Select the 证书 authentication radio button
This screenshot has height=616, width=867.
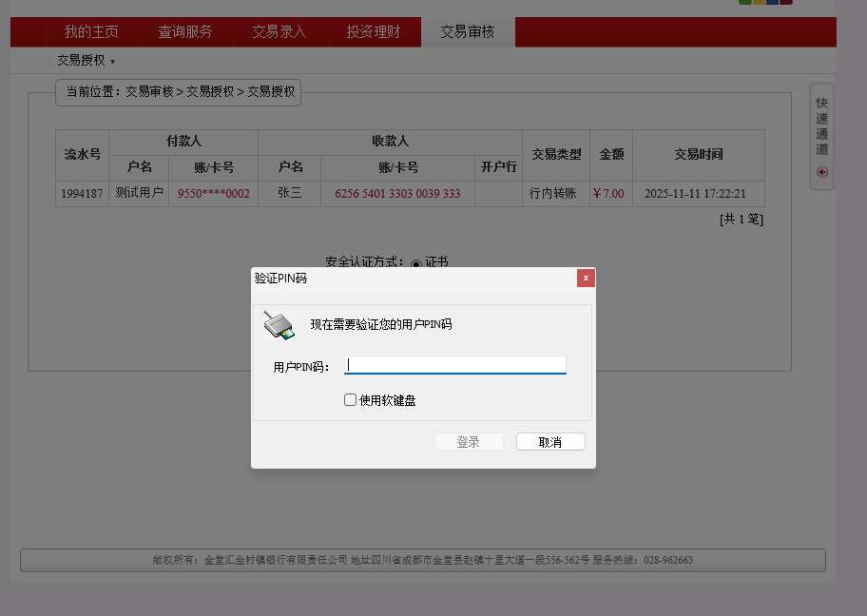click(416, 263)
